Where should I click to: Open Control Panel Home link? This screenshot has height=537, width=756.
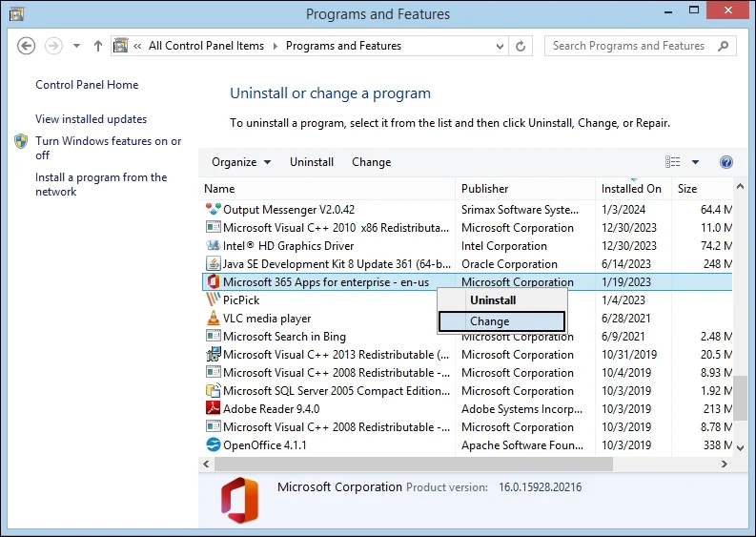tap(87, 85)
